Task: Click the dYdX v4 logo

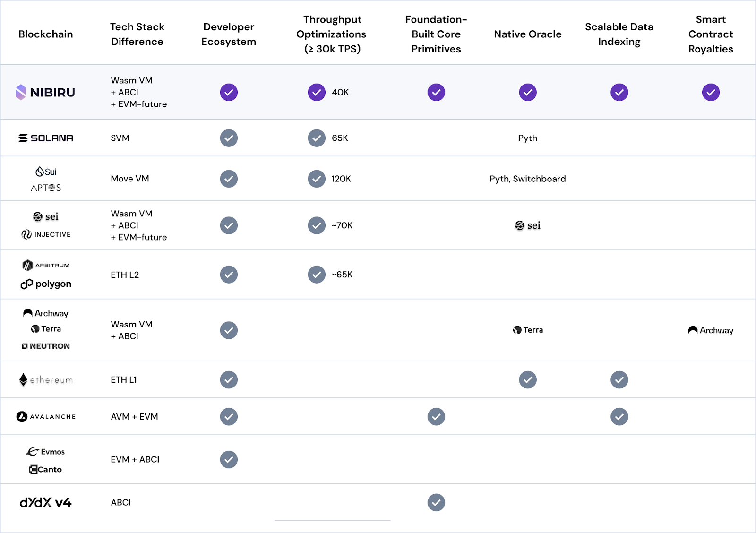Action: coord(45,502)
